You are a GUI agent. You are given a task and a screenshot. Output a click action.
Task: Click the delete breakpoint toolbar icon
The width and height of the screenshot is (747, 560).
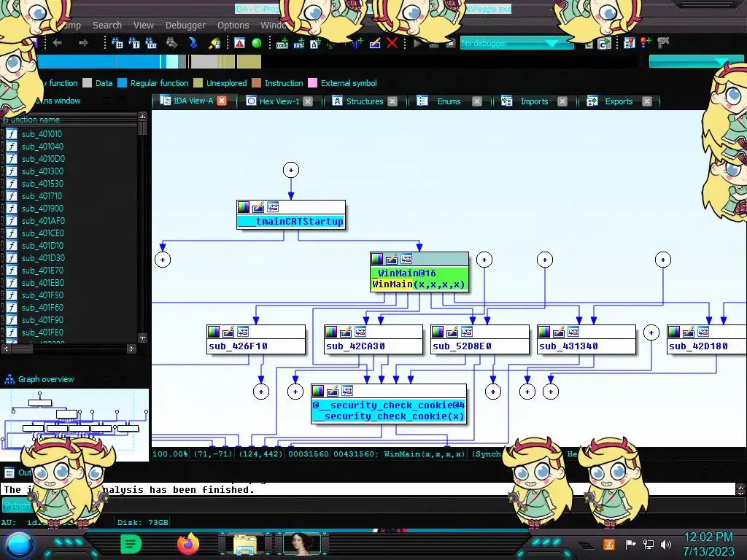663,43
